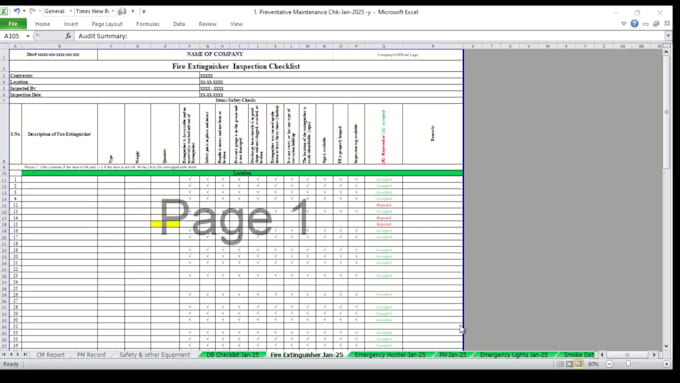The width and height of the screenshot is (680, 383).
Task: Click the Inspection Date label cell
Action: coord(104,95)
